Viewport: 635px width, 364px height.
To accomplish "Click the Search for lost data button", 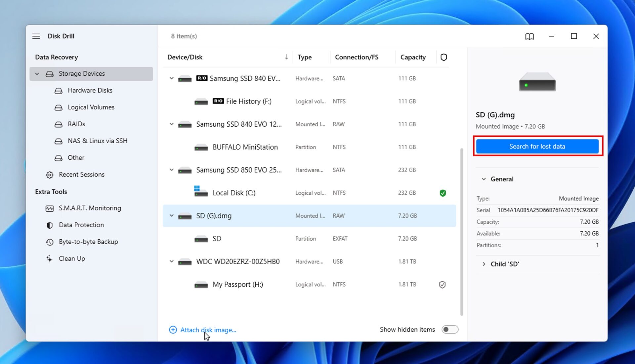I will click(537, 146).
